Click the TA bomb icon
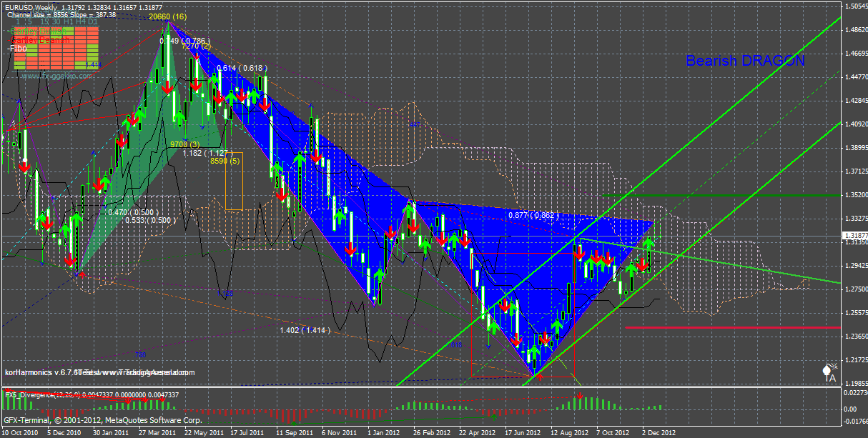Image resolution: width=868 pixels, height=438 pixels. pos(829,373)
